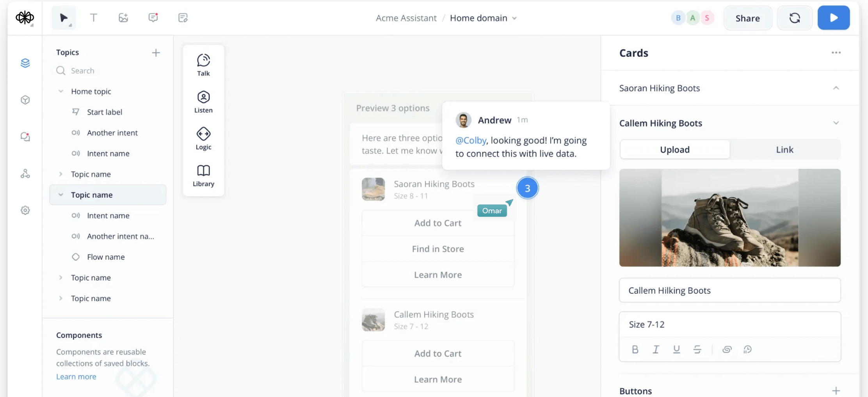The height and width of the screenshot is (397, 868).
Task: Click the hiking boots image preview
Action: tap(730, 218)
